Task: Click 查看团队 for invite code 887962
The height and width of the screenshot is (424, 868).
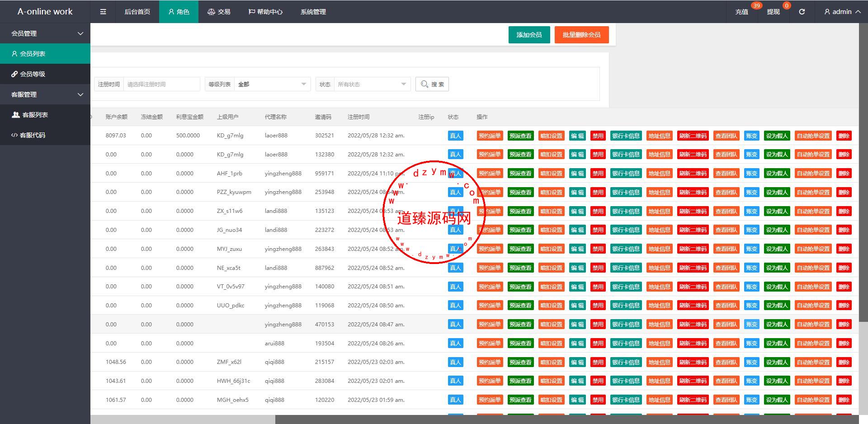Action: (726, 268)
